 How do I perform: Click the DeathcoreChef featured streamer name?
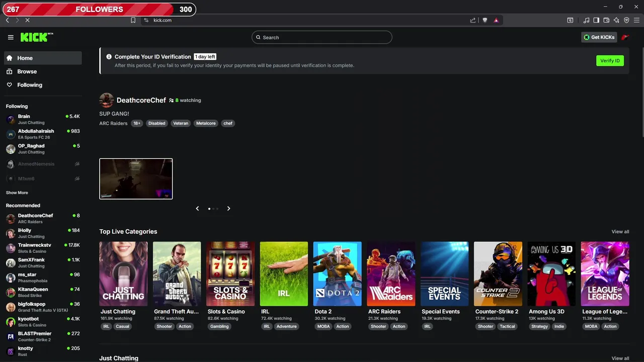point(141,100)
